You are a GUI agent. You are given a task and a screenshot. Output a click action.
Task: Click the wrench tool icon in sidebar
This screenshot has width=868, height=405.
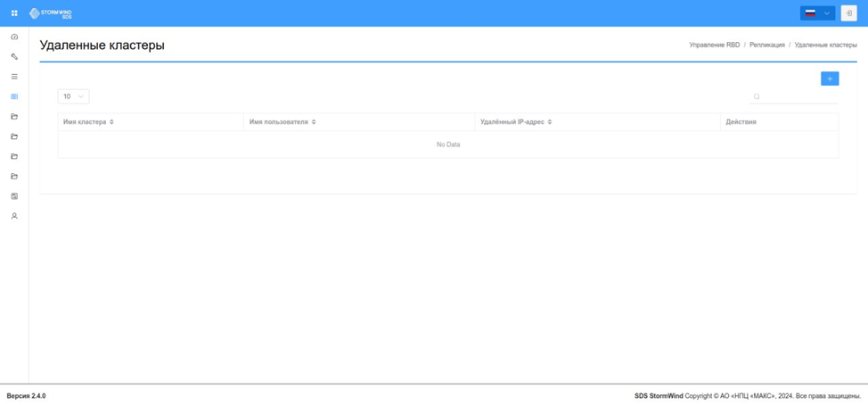pos(14,56)
